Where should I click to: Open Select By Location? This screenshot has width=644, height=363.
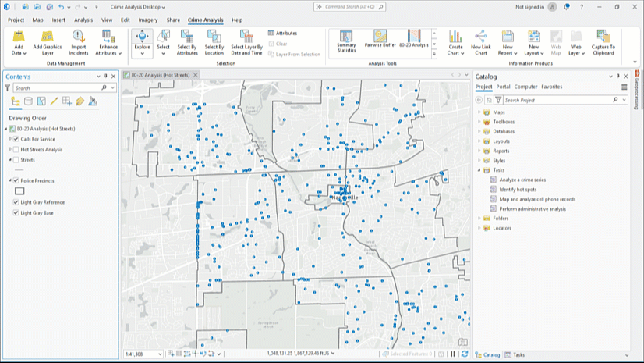click(x=214, y=43)
